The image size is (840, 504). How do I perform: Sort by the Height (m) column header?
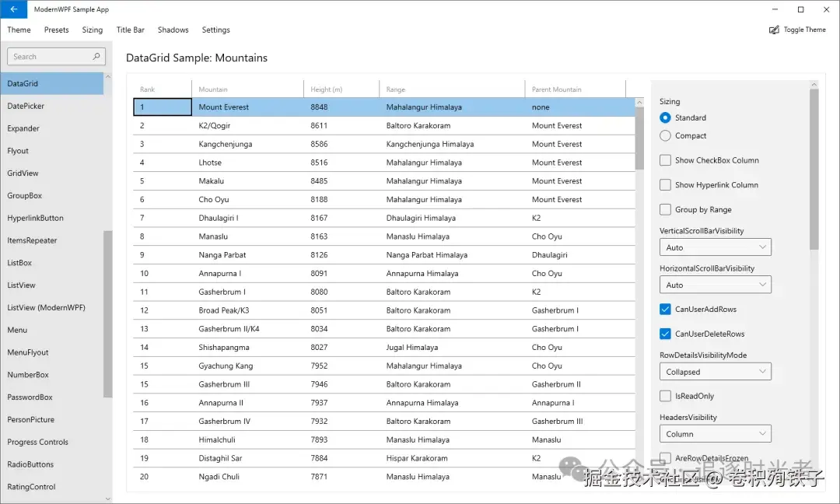[x=341, y=89]
